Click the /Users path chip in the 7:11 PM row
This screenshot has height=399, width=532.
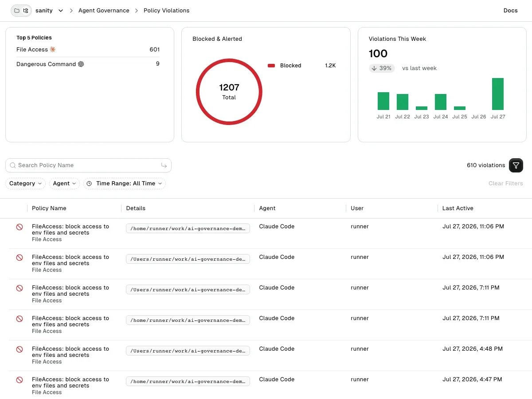(188, 289)
